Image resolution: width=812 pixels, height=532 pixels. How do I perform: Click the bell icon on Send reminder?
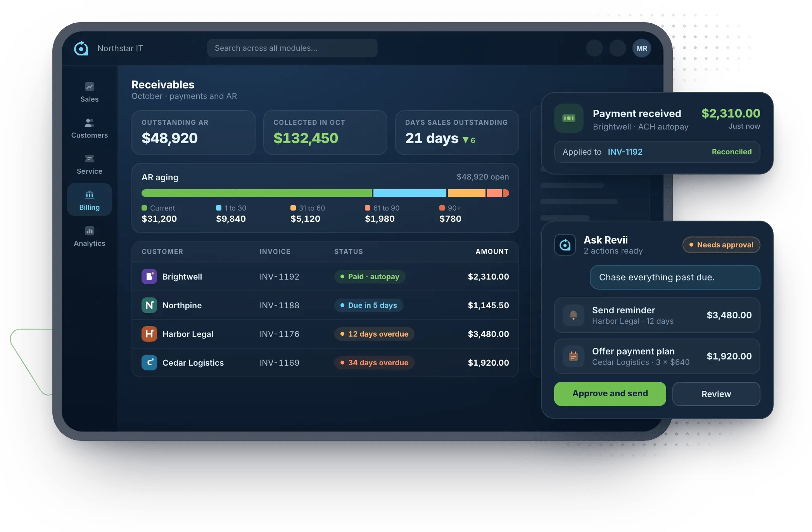(574, 315)
